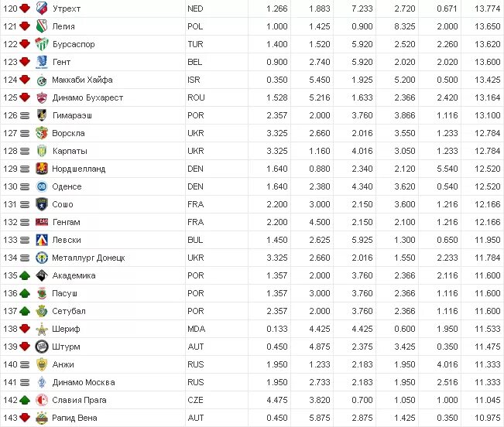Viewport: 504px width, 427px height.
Task: Click Анжи total coefficient 11.333
Action: click(x=488, y=364)
